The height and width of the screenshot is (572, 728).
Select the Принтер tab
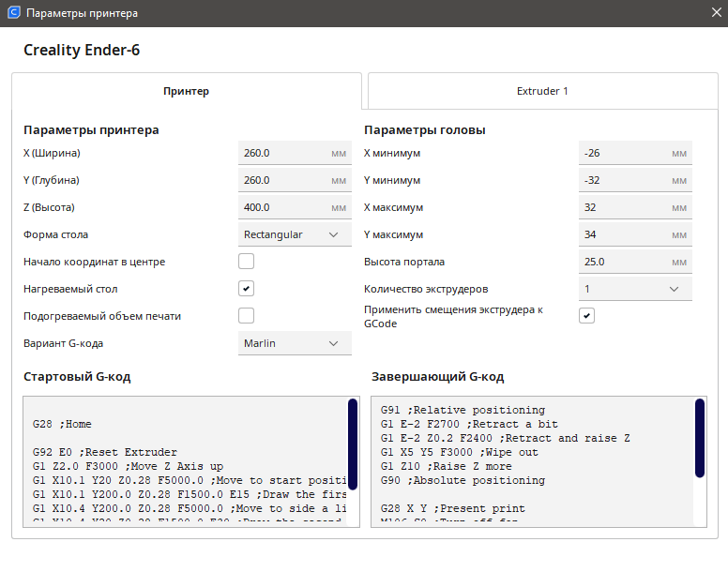186,91
